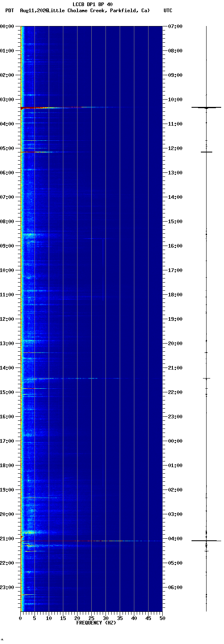
Task: Pick the '12:00' label on the UTC axis
Action: 175,148
